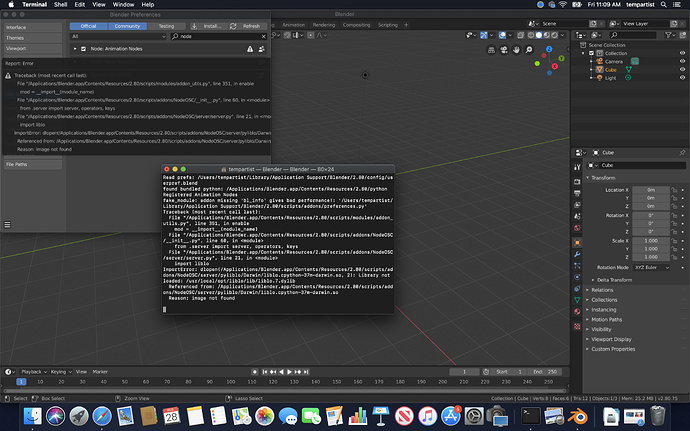Open Safari from the Dock
The width and height of the screenshot is (690, 431).
pos(102,416)
